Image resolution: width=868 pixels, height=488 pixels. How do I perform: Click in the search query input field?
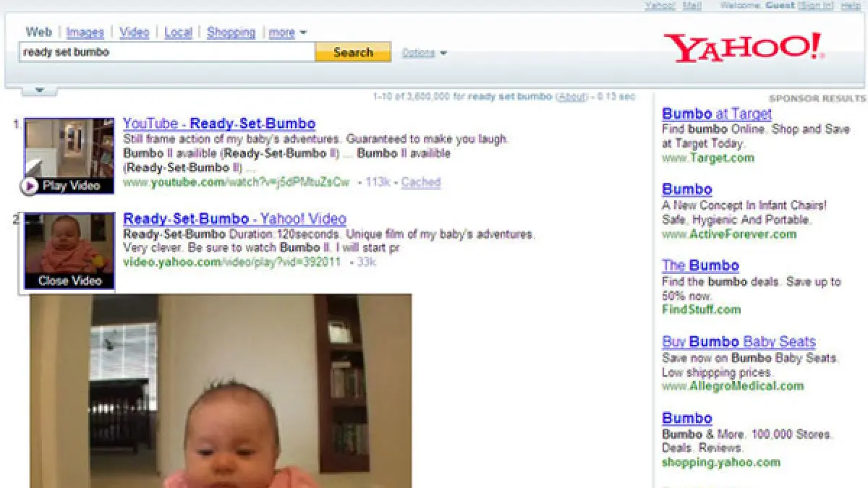[166, 52]
